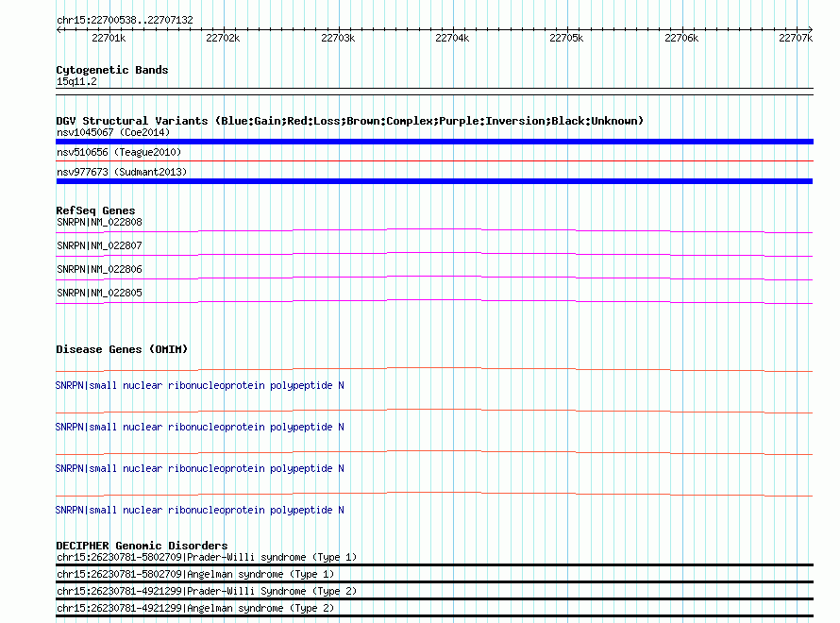Click the ruler's left scroll arrow
The width and height of the screenshot is (840, 623).
click(x=59, y=29)
